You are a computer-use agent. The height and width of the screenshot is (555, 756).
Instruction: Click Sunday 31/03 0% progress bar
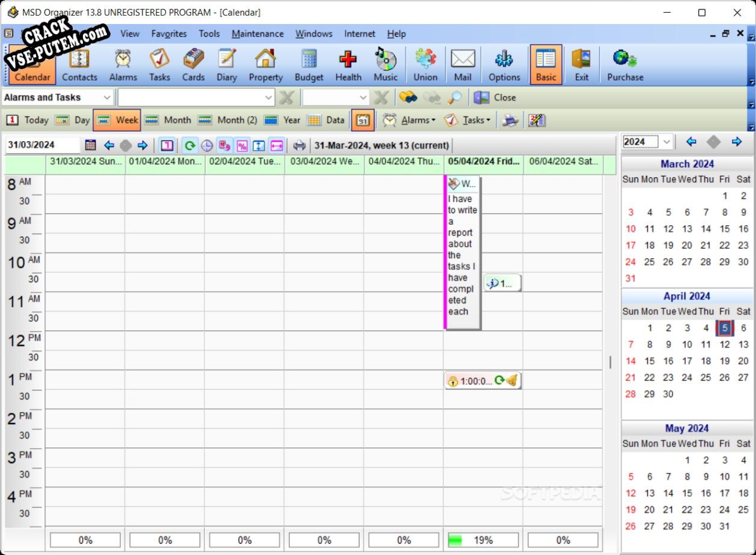coord(85,540)
